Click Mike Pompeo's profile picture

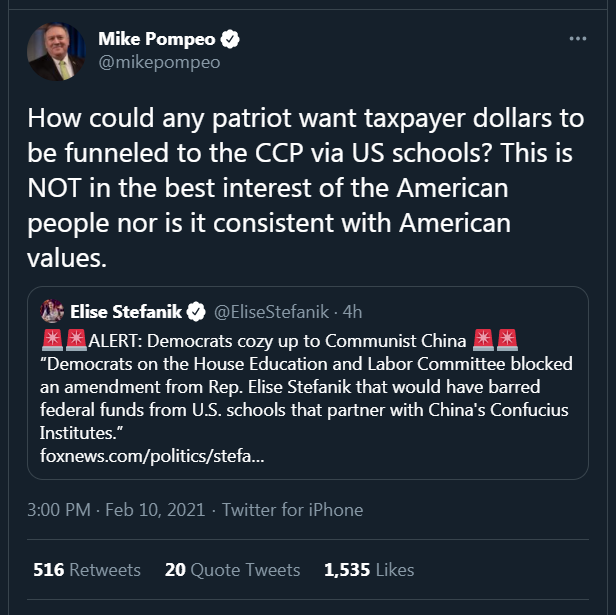pyautogui.click(x=56, y=51)
